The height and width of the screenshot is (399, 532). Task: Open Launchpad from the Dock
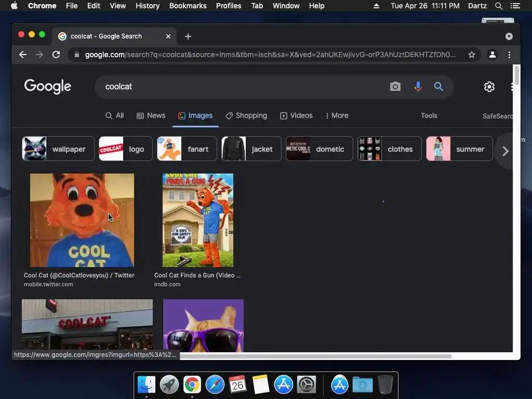(169, 384)
